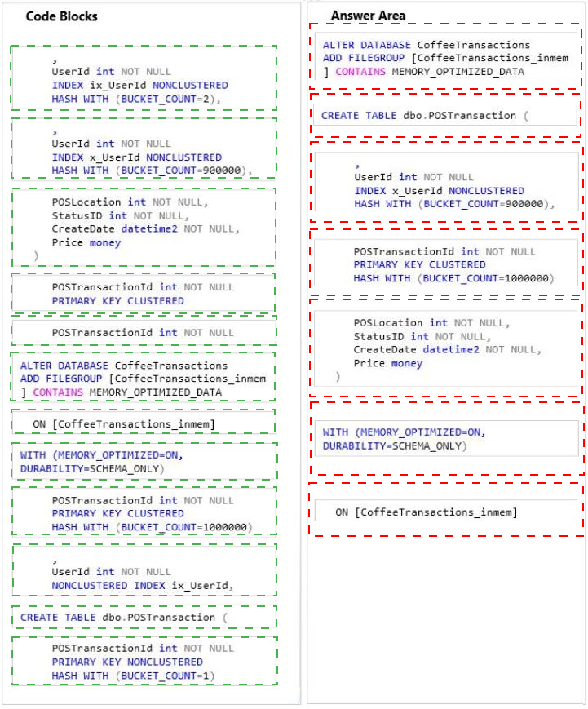This screenshot has width=588, height=709.
Task: Select the ON [CoffeeTransactions_inmem] block in Code Blocks
Action: 144,423
